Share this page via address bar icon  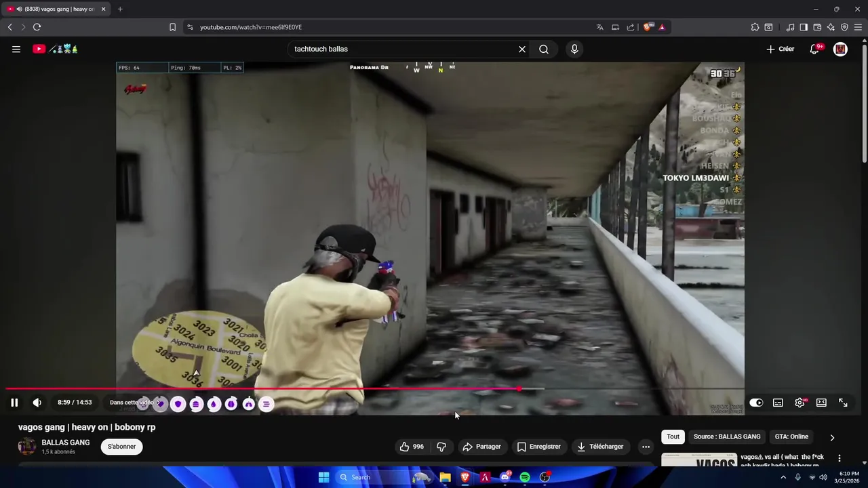(x=631, y=27)
